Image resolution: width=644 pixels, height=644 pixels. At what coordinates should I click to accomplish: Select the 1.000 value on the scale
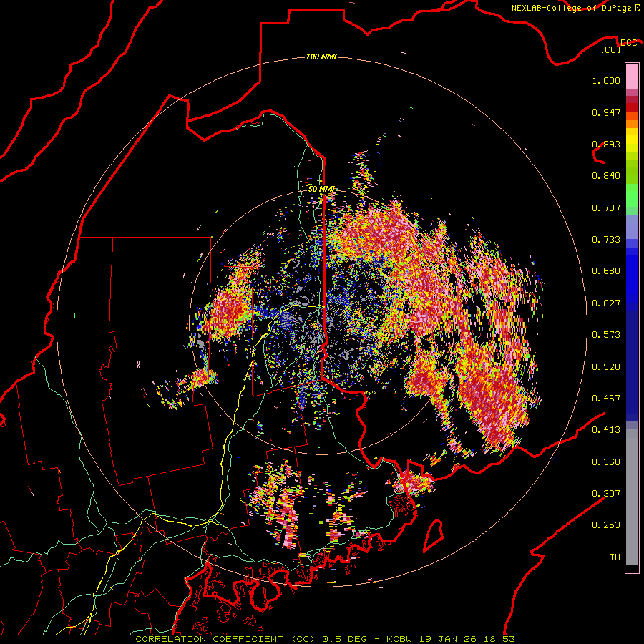click(x=606, y=80)
